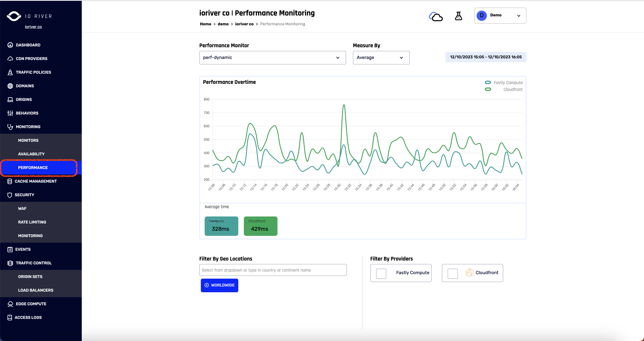Click the Access Logs book icon

(x=10, y=318)
